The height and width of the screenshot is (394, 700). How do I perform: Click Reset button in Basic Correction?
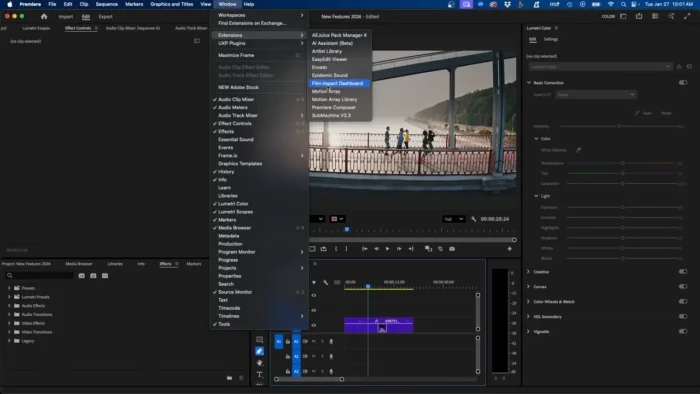666,113
